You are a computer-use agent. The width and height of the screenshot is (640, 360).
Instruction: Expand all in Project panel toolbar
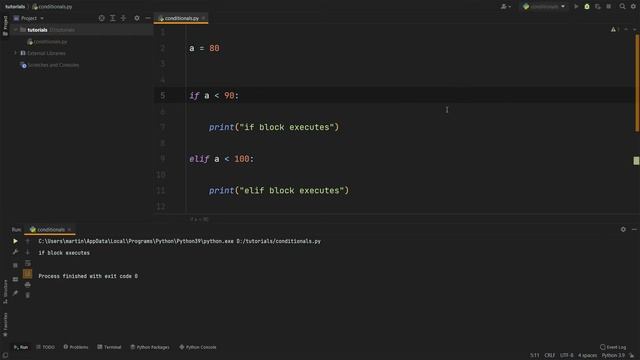pos(113,18)
